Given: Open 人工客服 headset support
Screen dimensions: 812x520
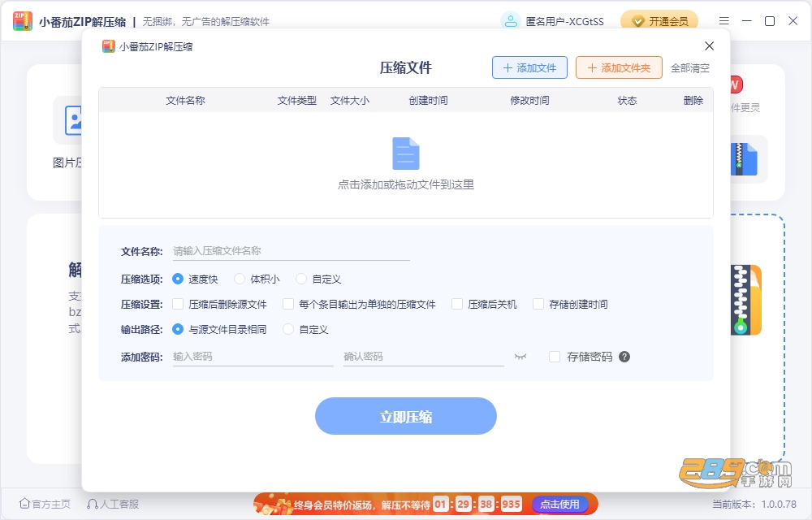Looking at the screenshot, I should point(113,504).
